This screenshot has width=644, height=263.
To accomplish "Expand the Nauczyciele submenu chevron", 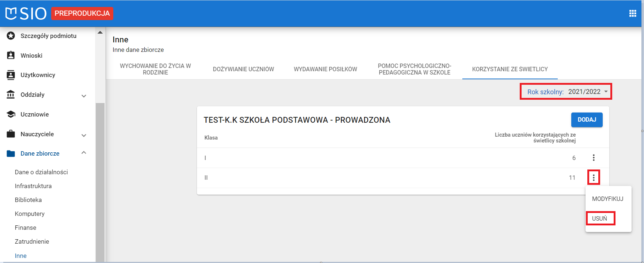I will [x=84, y=135].
